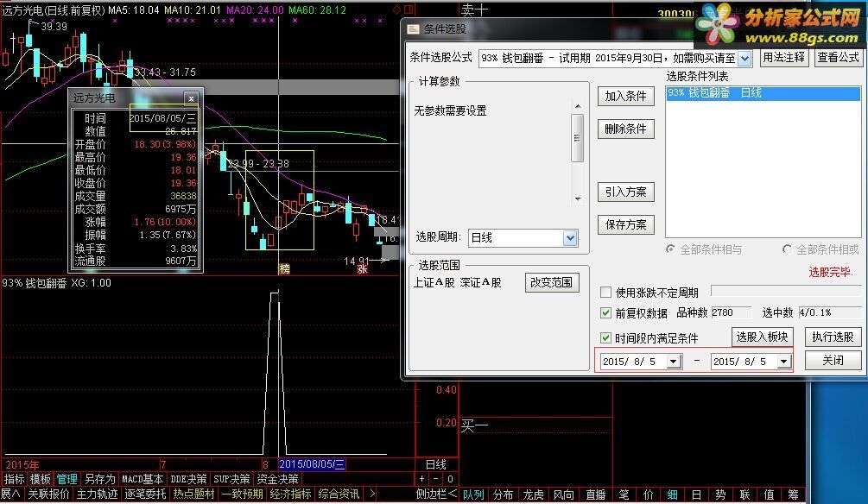Switch to 资金决策 indicator tab
This screenshot has height=504, width=868.
[277, 479]
